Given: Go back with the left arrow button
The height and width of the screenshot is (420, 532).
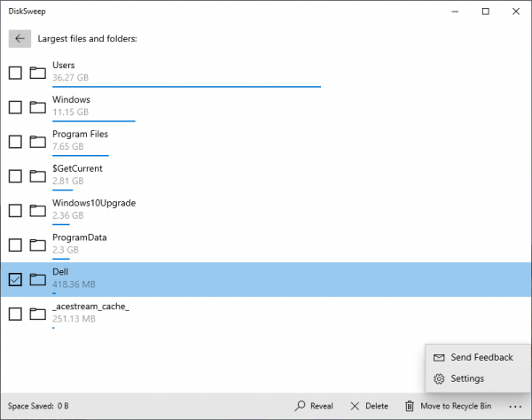Looking at the screenshot, I should (x=20, y=39).
